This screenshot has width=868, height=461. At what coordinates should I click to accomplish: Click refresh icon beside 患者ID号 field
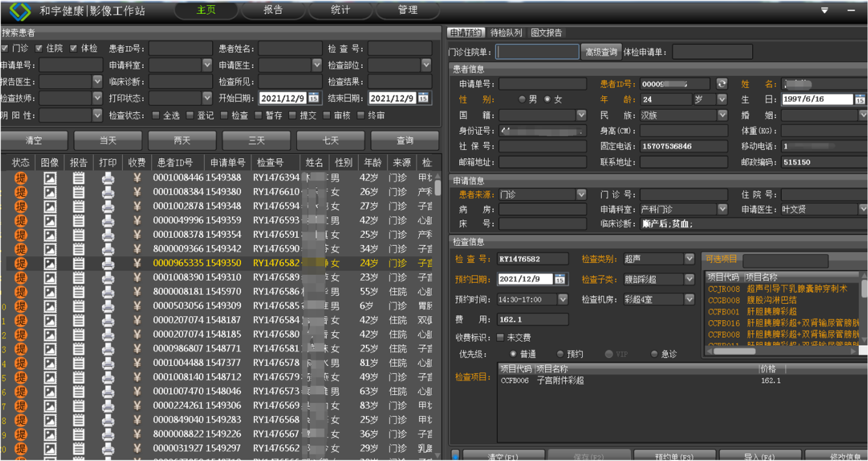pos(721,84)
